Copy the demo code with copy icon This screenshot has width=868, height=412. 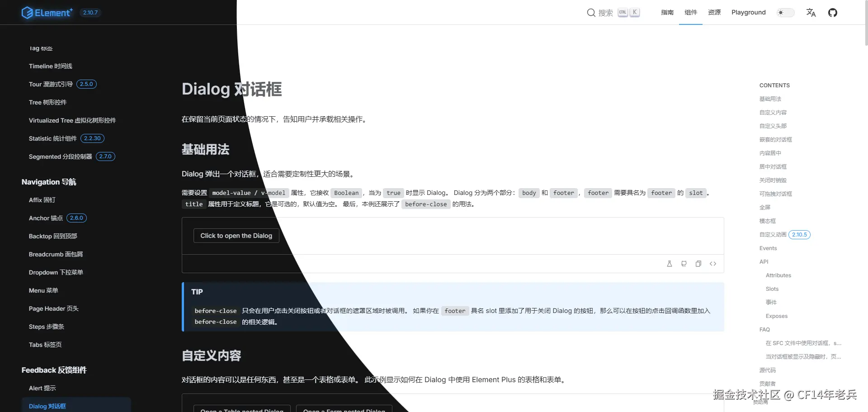pos(698,264)
